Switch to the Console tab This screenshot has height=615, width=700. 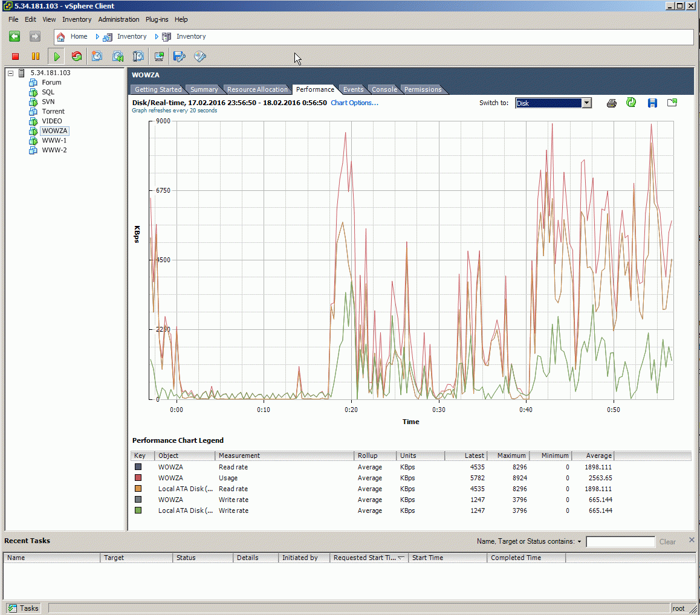pos(384,89)
